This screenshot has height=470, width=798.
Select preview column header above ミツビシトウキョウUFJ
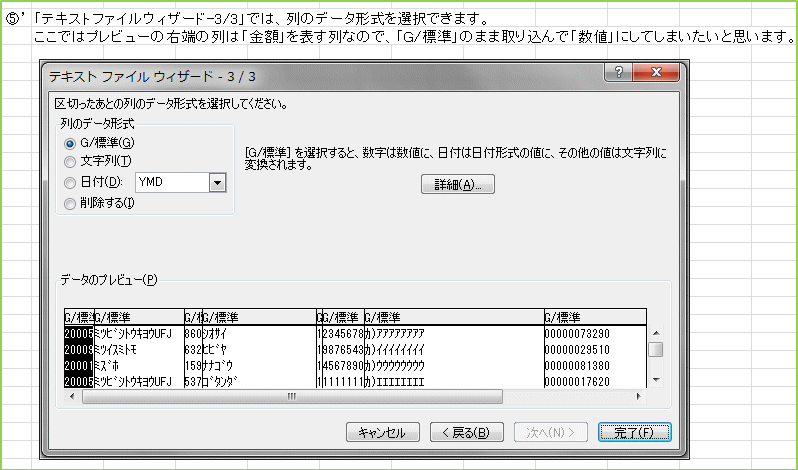coord(139,317)
